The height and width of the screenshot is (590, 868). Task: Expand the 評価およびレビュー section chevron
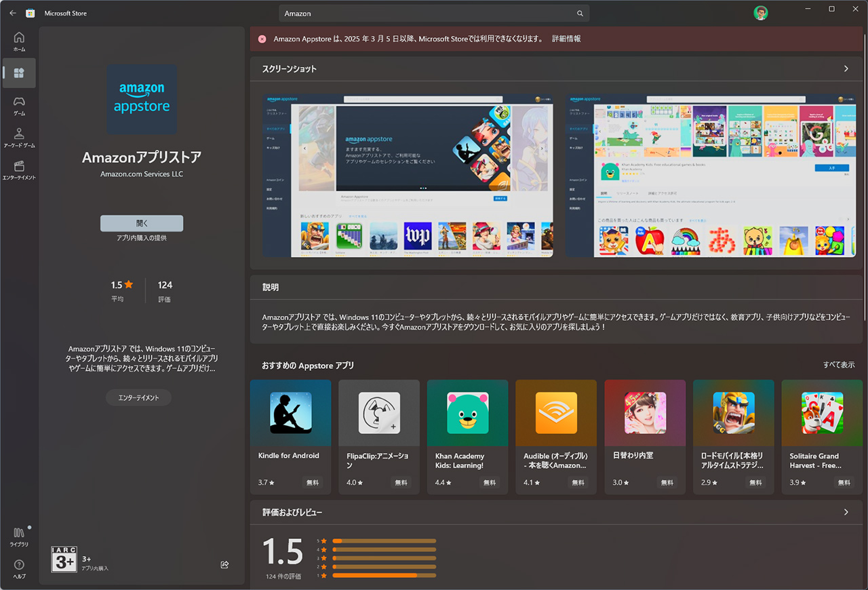846,512
